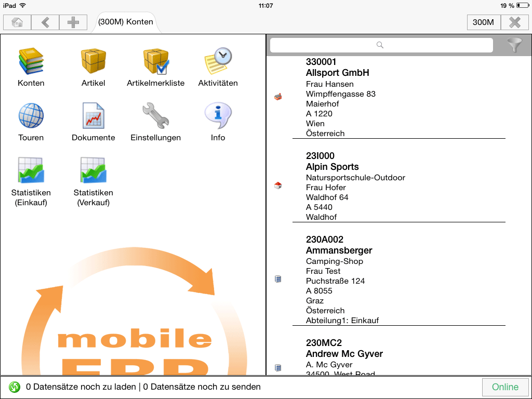Go to the home screen button
The height and width of the screenshot is (399, 532).
click(17, 22)
